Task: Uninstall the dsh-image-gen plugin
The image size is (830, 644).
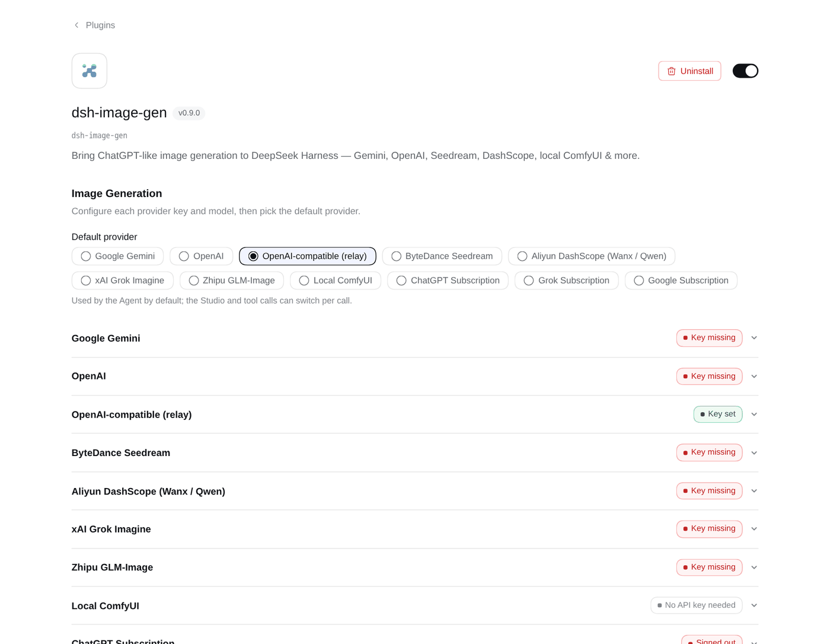Action: click(689, 71)
